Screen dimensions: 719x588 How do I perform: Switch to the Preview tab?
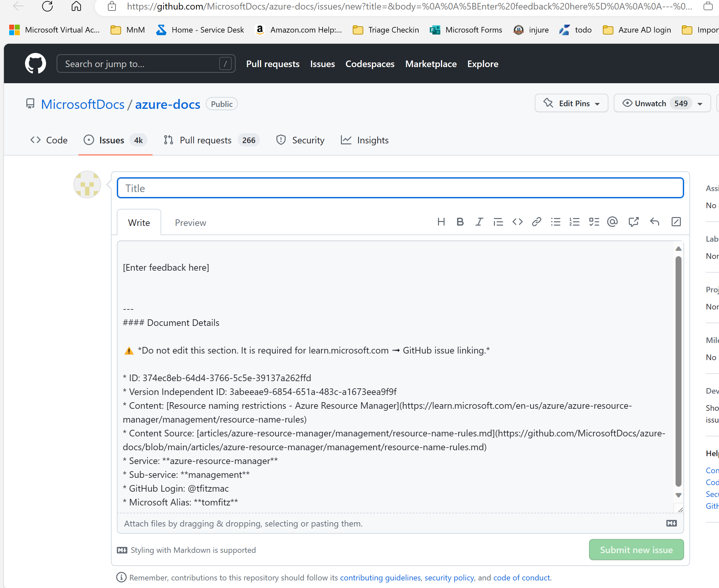click(x=191, y=223)
